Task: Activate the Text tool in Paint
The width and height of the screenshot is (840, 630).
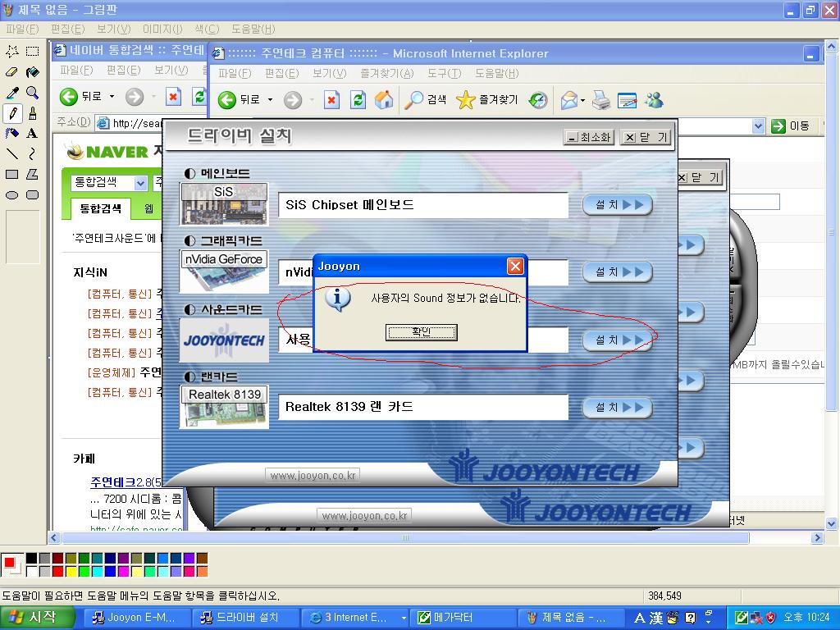Action: pyautogui.click(x=33, y=134)
